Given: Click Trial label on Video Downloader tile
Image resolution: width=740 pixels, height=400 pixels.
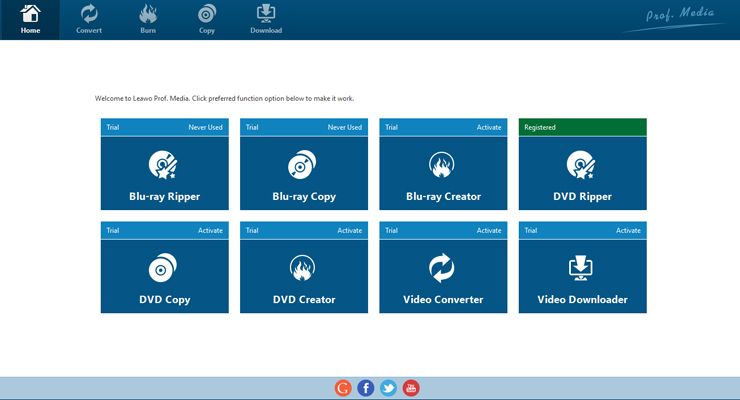Looking at the screenshot, I should click(x=531, y=231).
